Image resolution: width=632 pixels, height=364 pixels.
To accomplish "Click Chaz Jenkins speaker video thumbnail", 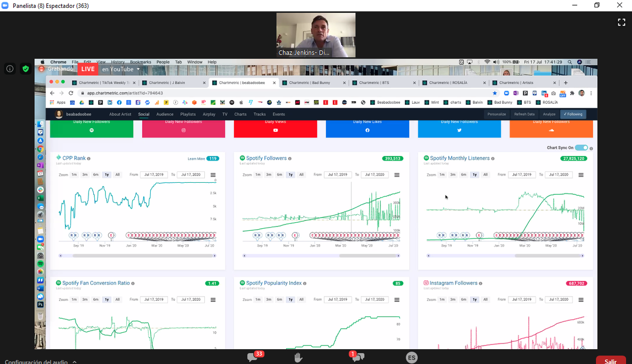I will click(316, 35).
